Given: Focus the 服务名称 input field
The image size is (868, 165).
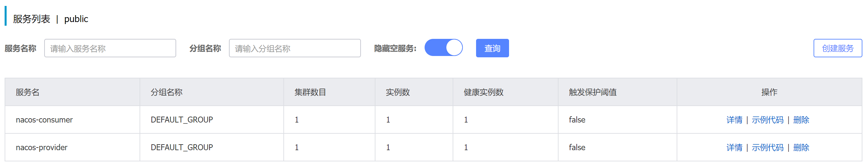Looking at the screenshot, I should pyautogui.click(x=110, y=48).
